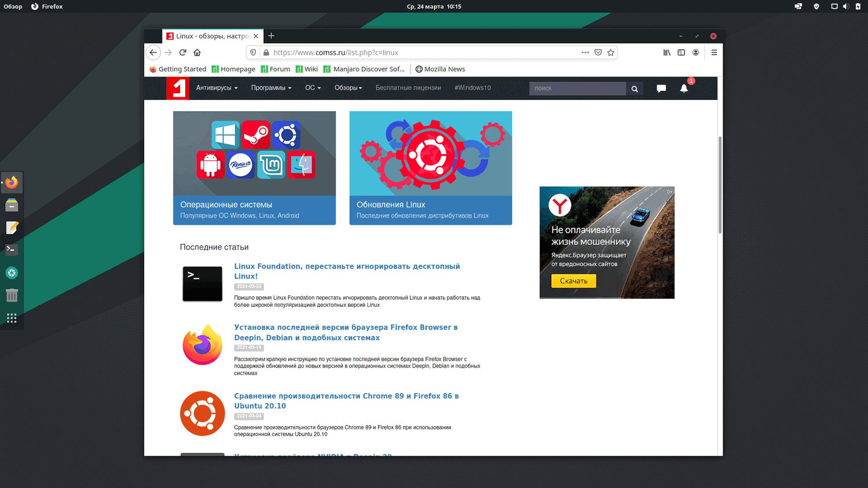Image resolution: width=868 pixels, height=488 pixels.
Task: Toggle the Firefox sidebar
Action: tap(682, 53)
